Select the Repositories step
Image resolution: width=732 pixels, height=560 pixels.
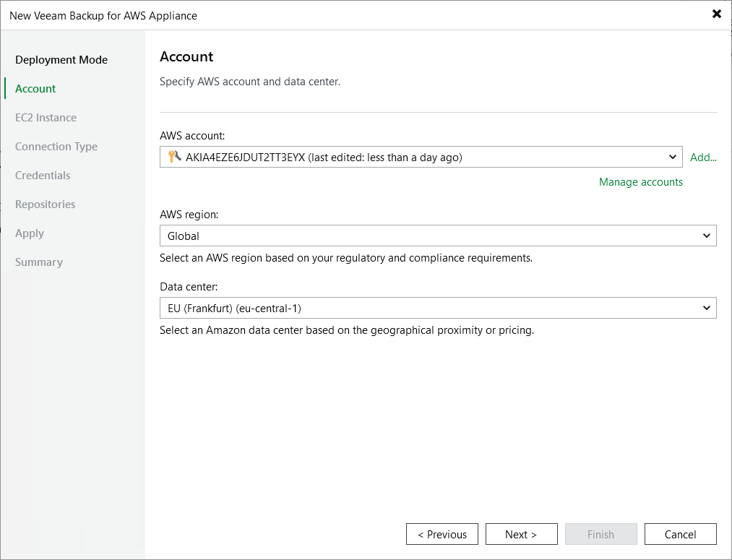[45, 204]
